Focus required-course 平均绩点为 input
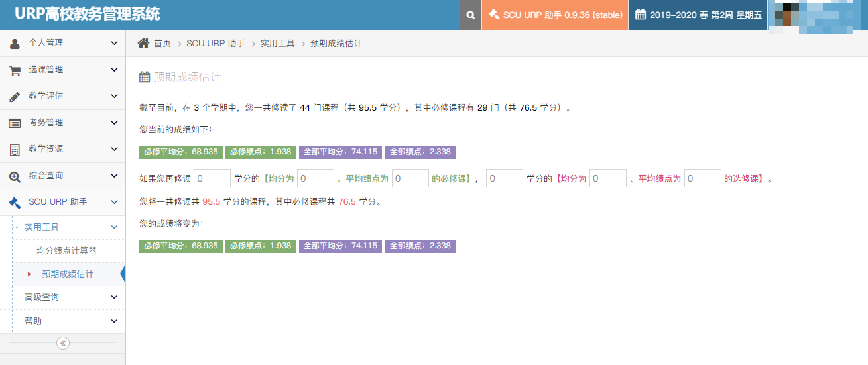Screen dimensions: 868x365 pos(410,178)
